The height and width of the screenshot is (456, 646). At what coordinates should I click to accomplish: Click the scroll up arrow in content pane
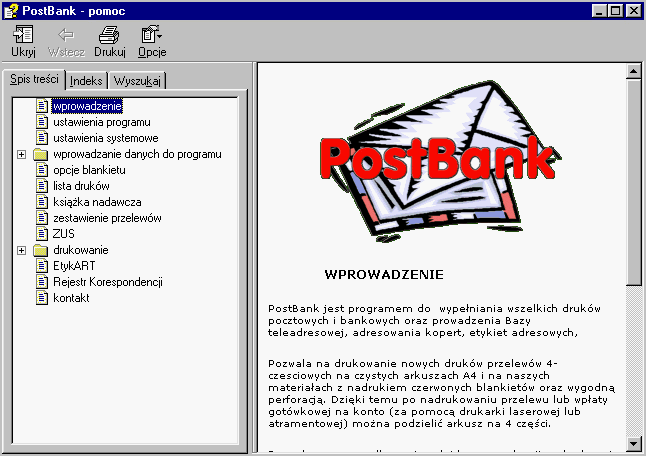[x=634, y=71]
